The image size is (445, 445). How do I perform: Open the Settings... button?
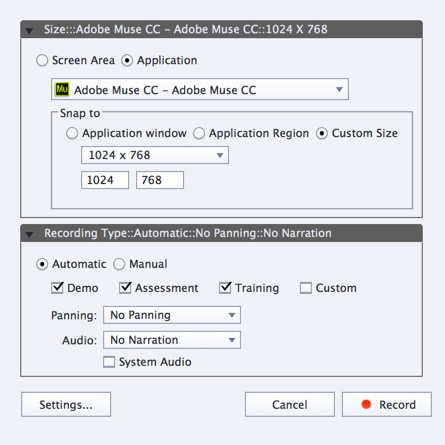point(66,404)
